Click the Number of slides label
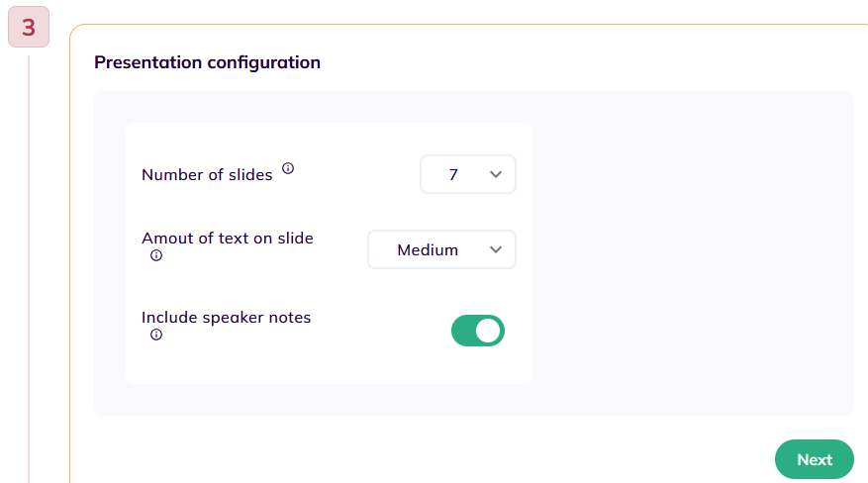 (x=207, y=175)
